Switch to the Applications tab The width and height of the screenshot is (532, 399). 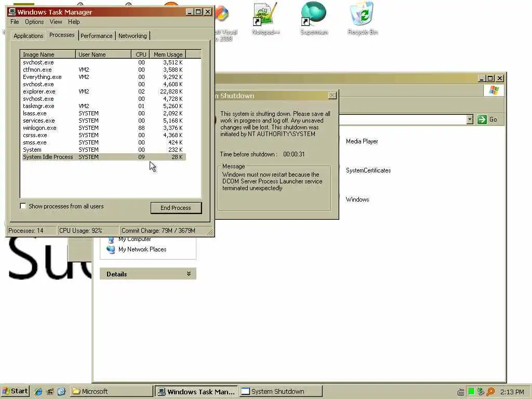coord(29,36)
